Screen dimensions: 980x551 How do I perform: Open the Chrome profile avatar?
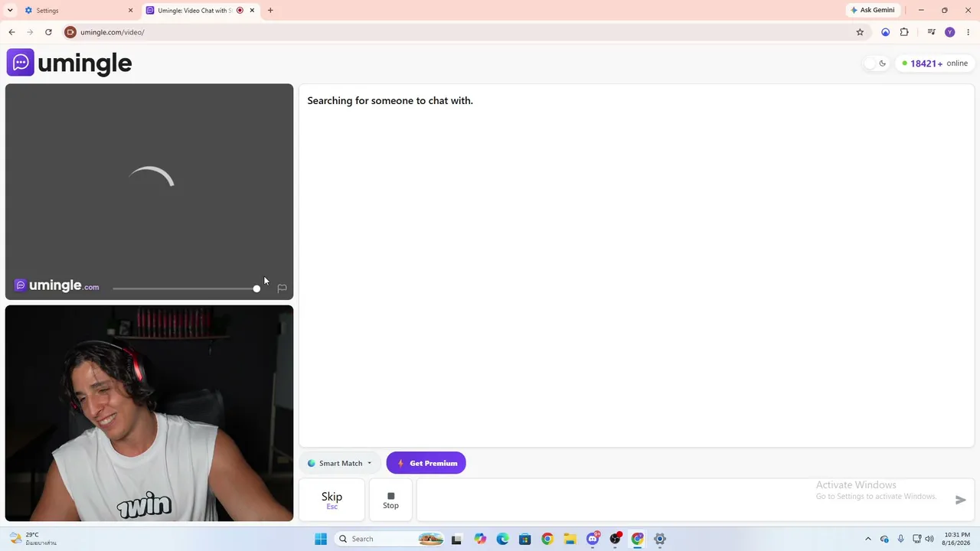[950, 32]
